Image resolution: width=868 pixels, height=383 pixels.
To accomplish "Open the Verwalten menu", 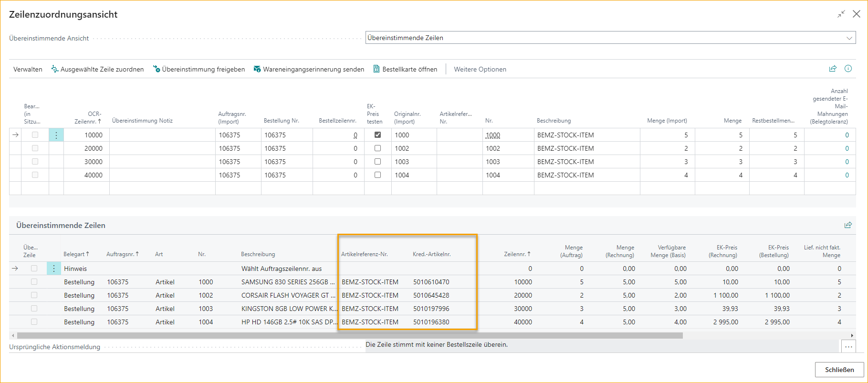I will tap(28, 69).
